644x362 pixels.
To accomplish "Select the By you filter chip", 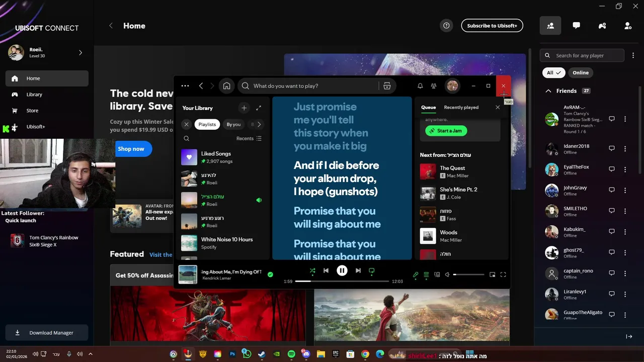I will tap(233, 124).
